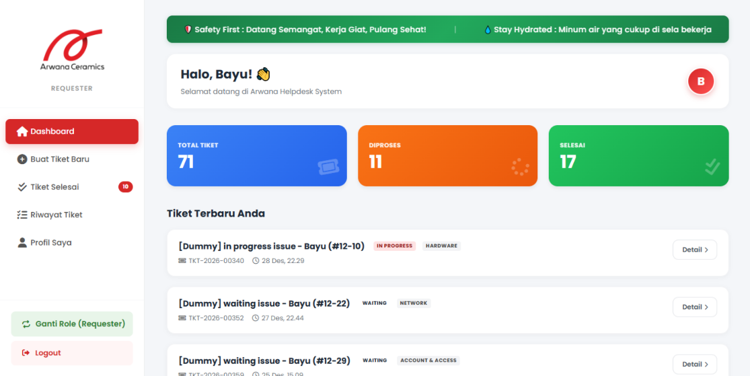Click ticket number TKT-2026-00340
The height and width of the screenshot is (376, 750).
click(216, 261)
